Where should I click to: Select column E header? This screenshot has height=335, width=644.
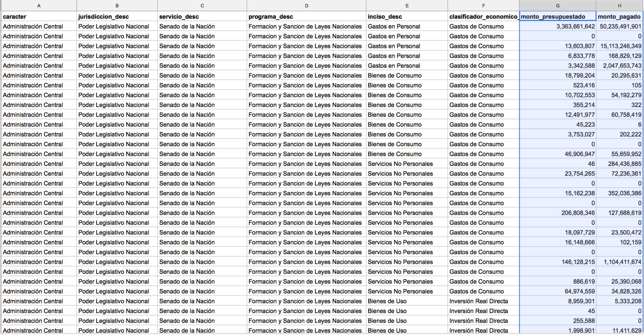pos(407,6)
